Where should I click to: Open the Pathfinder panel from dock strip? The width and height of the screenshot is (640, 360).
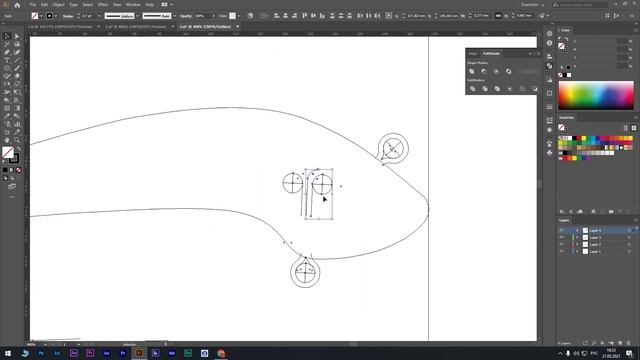pyautogui.click(x=549, y=66)
